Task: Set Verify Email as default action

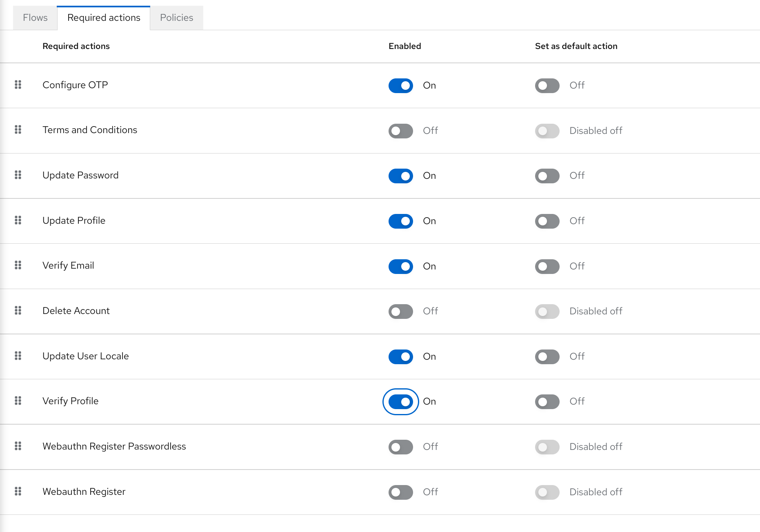Action: point(547,266)
